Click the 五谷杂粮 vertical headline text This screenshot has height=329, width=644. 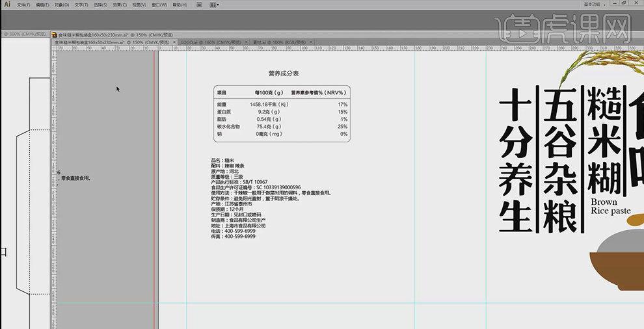tap(561, 159)
